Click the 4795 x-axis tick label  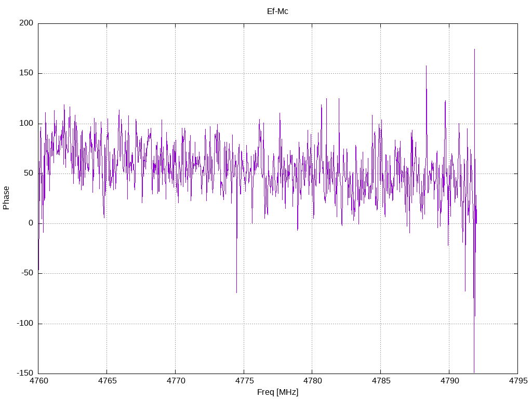point(518,381)
